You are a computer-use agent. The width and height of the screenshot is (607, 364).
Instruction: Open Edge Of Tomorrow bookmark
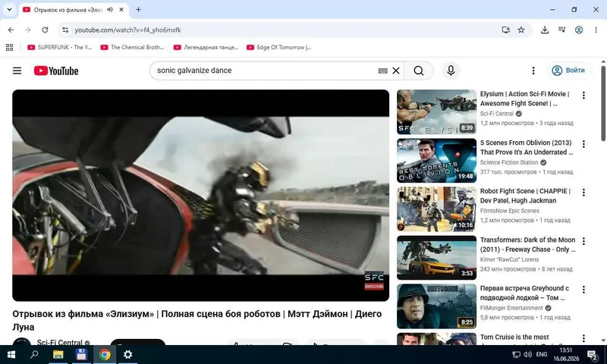[278, 47]
